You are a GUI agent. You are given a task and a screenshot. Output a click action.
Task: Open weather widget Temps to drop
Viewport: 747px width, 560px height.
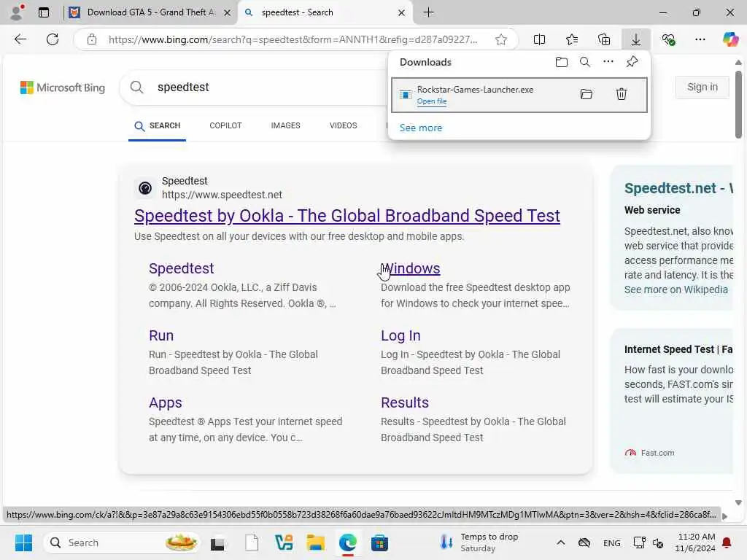[x=479, y=542]
